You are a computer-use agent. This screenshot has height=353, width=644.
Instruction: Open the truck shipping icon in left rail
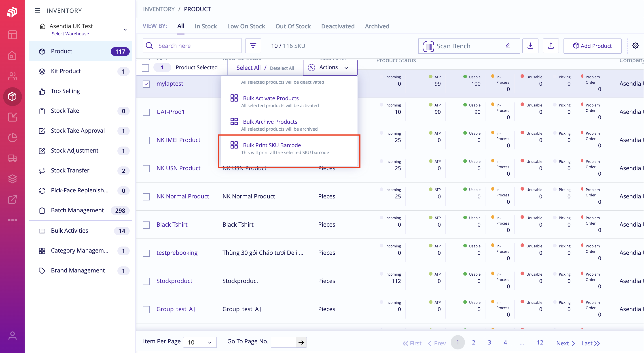click(x=12, y=158)
